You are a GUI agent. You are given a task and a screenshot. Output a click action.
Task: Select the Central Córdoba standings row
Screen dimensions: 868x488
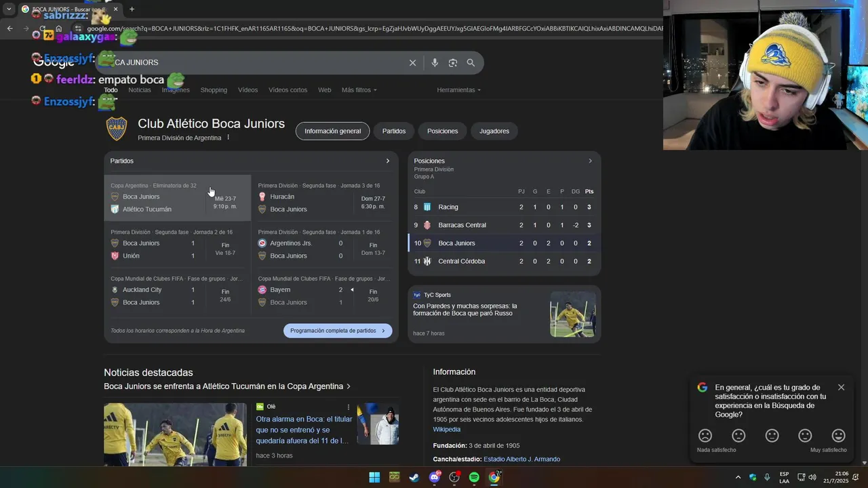tap(504, 261)
